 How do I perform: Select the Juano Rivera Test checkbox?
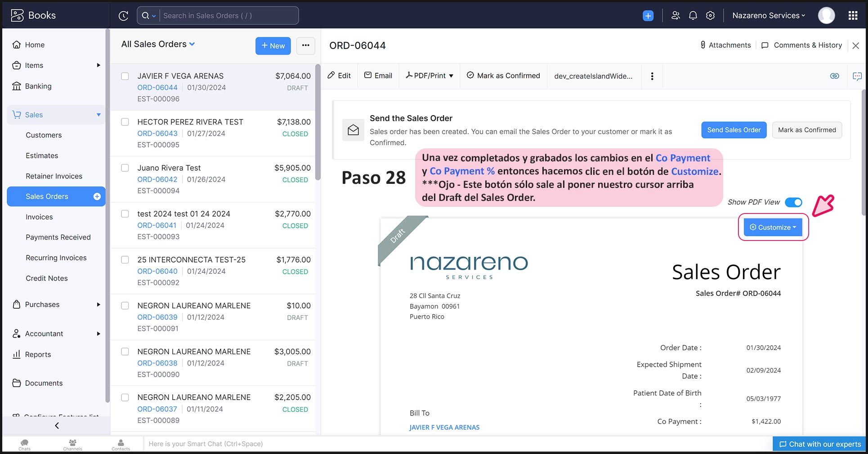click(125, 168)
